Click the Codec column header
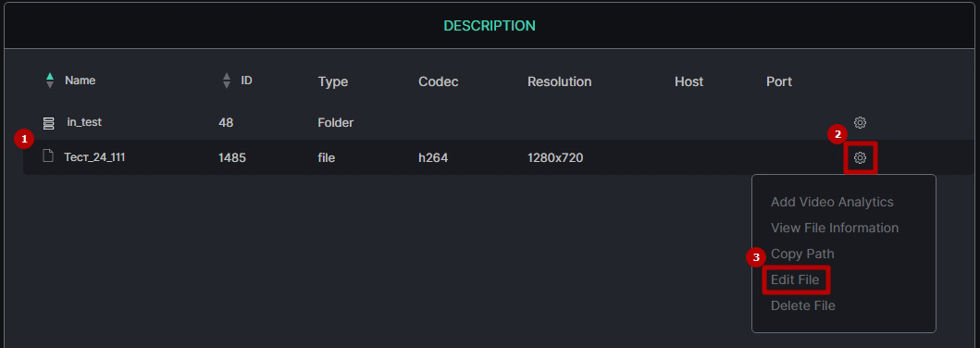The width and height of the screenshot is (980, 348). coord(438,81)
